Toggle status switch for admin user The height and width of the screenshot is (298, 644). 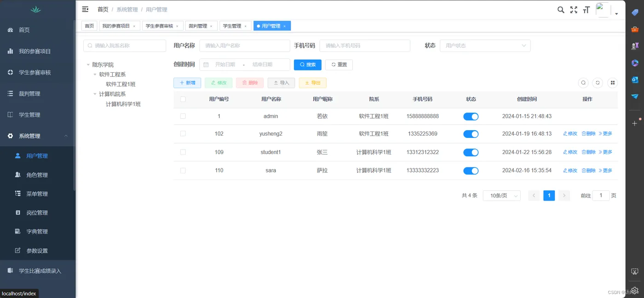click(x=471, y=116)
